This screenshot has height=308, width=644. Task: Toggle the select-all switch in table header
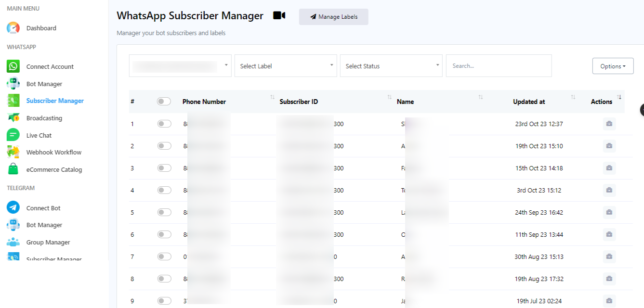pyautogui.click(x=164, y=102)
